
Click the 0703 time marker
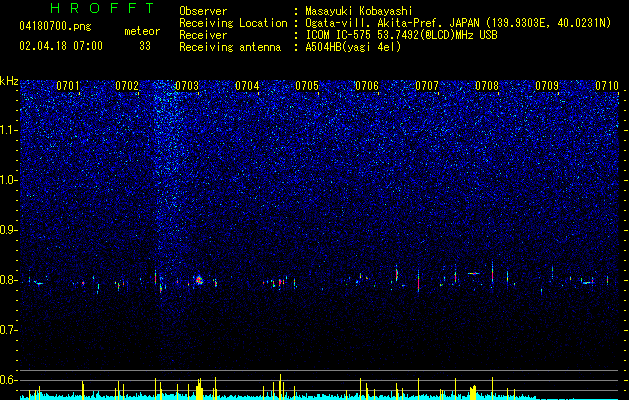tap(187, 86)
